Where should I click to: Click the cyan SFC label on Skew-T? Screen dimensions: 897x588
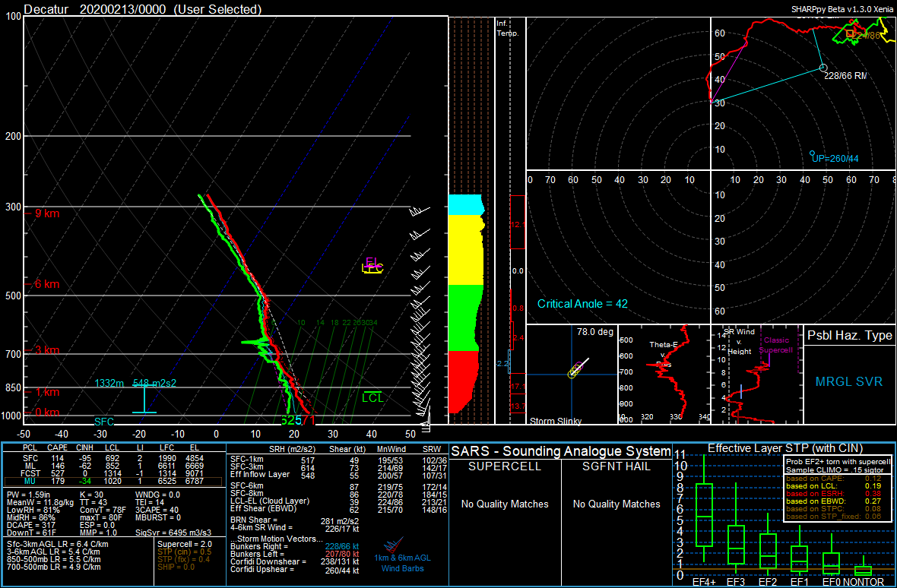[x=104, y=422]
